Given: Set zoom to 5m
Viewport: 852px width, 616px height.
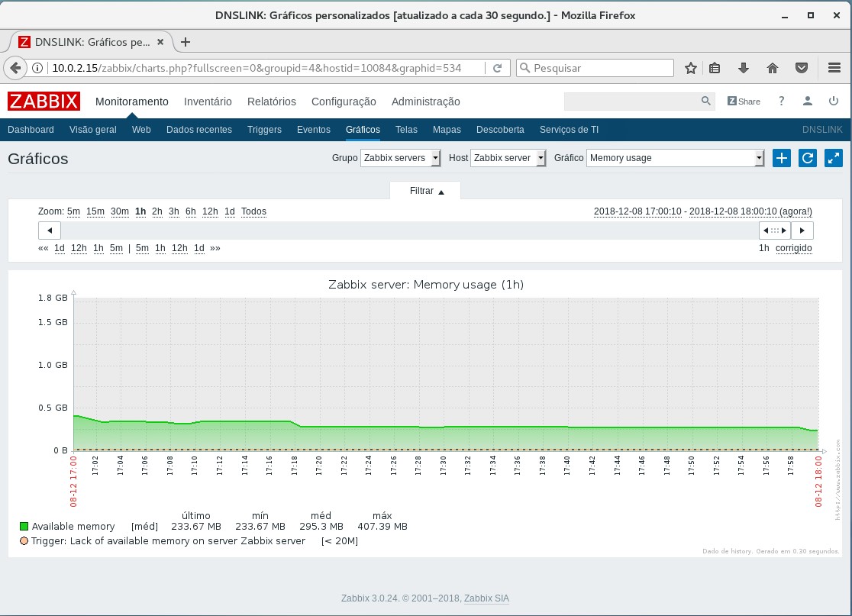Looking at the screenshot, I should pos(73,211).
